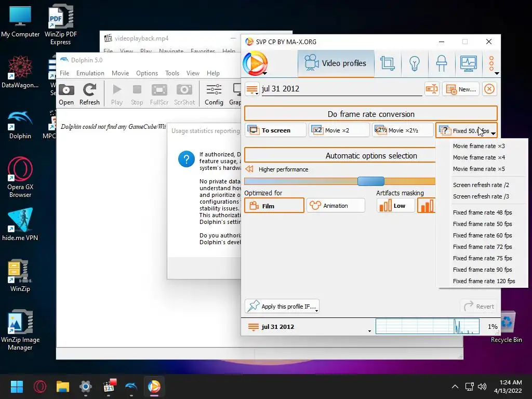Choose Fixed frame rate 120 fps
The width and height of the screenshot is (532, 399).
[x=484, y=281]
